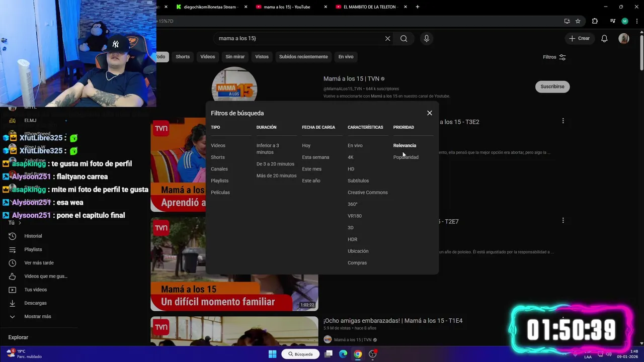Screen dimensions: 644x362
Task: Open more options for the T3E2 video
Action: 563,121
